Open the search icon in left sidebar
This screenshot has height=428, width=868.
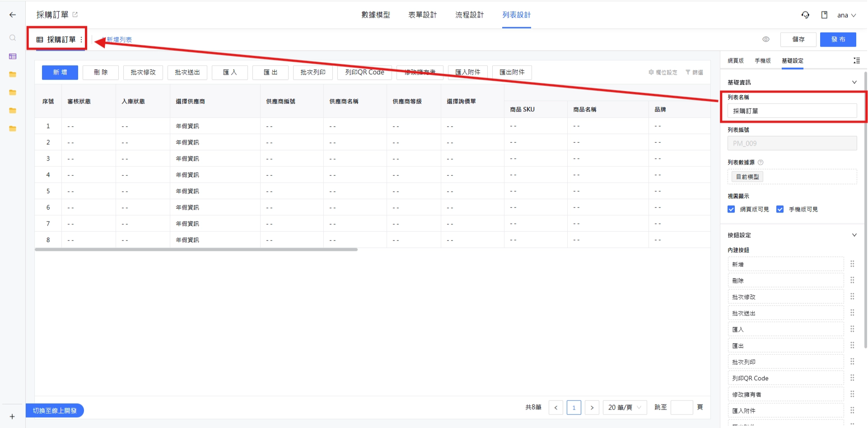point(13,38)
